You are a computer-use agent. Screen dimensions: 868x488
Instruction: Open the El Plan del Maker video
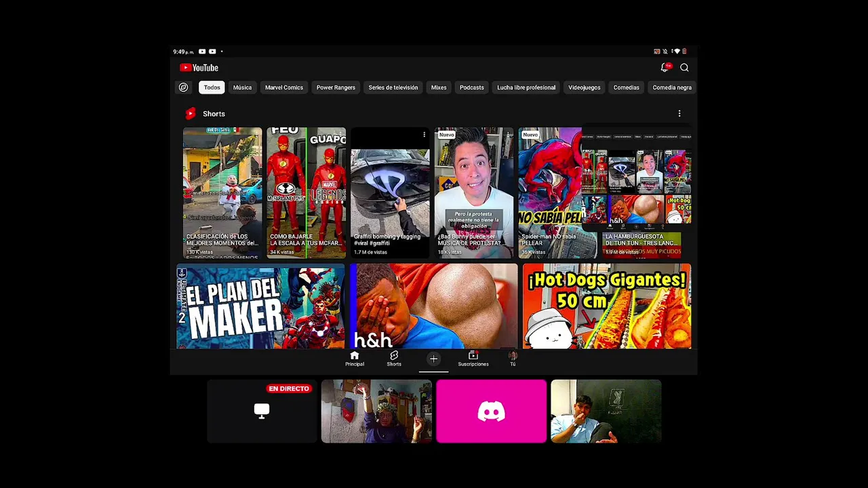coord(261,306)
